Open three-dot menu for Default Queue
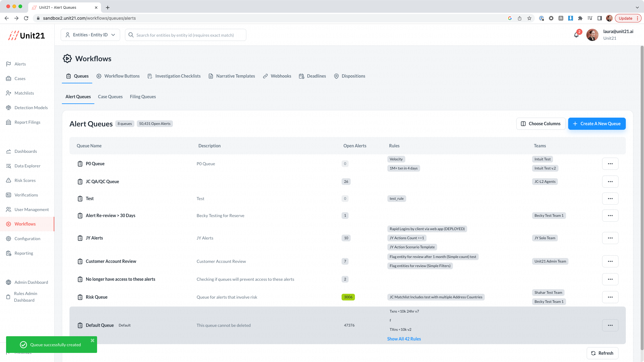Screen dimensions: 644x362 tap(610, 325)
